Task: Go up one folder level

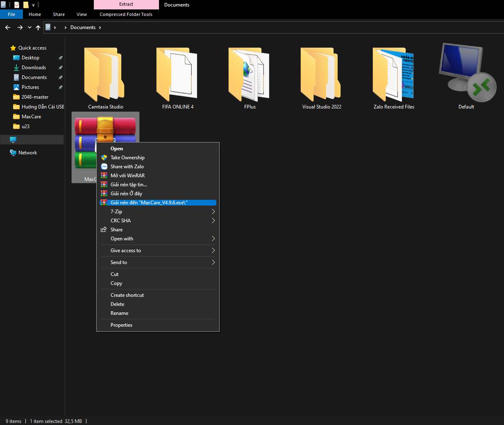Action: tap(38, 27)
